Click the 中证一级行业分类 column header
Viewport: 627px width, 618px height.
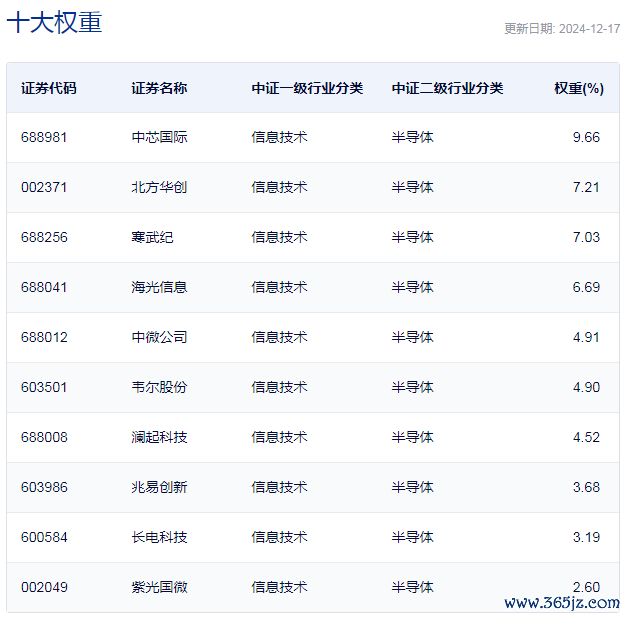307,88
